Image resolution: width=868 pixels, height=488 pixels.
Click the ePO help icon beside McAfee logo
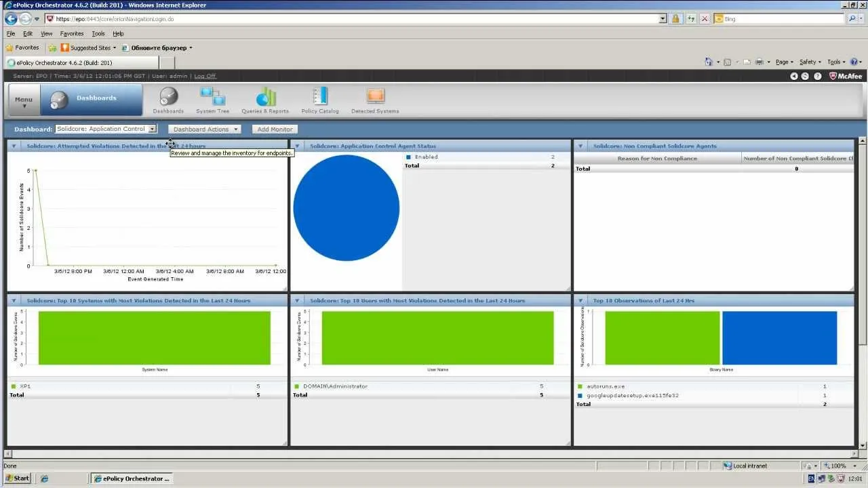pyautogui.click(x=818, y=76)
